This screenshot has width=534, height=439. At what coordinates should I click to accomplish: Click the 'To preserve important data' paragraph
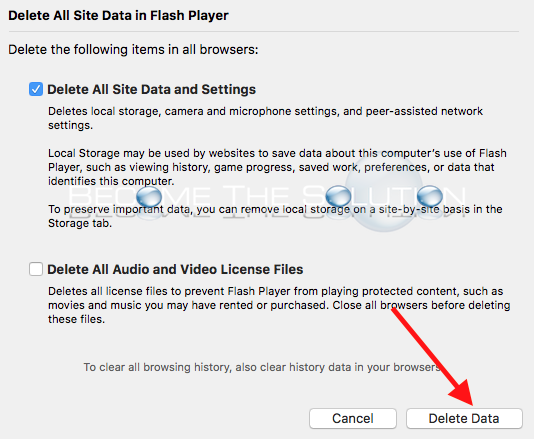(275, 216)
